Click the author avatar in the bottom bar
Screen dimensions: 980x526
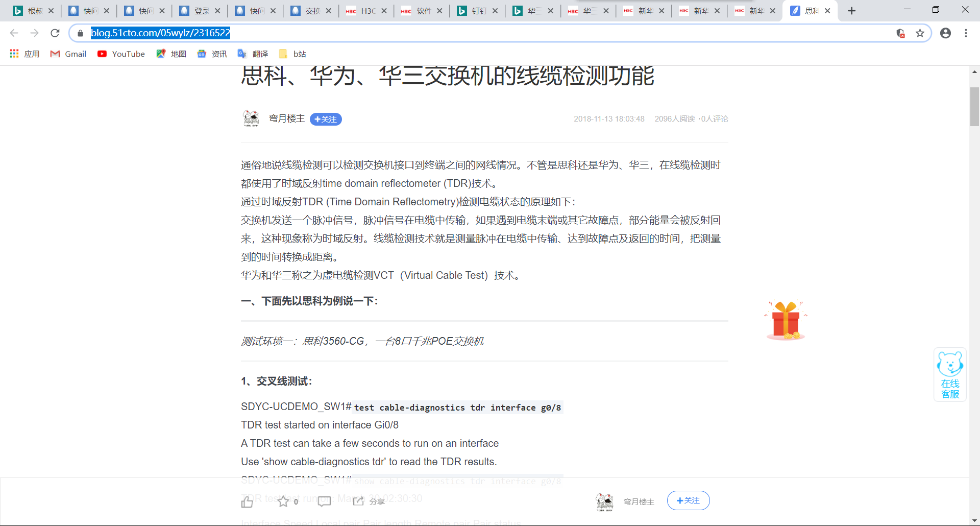605,501
